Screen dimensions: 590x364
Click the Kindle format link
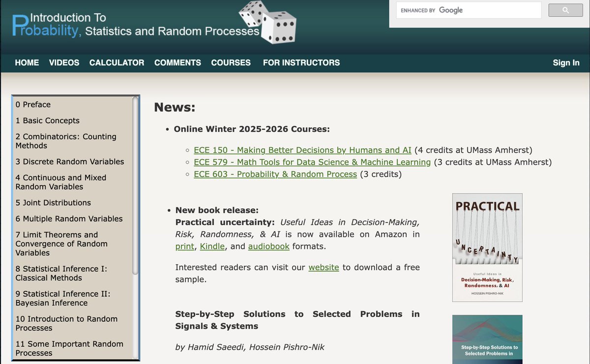212,247
